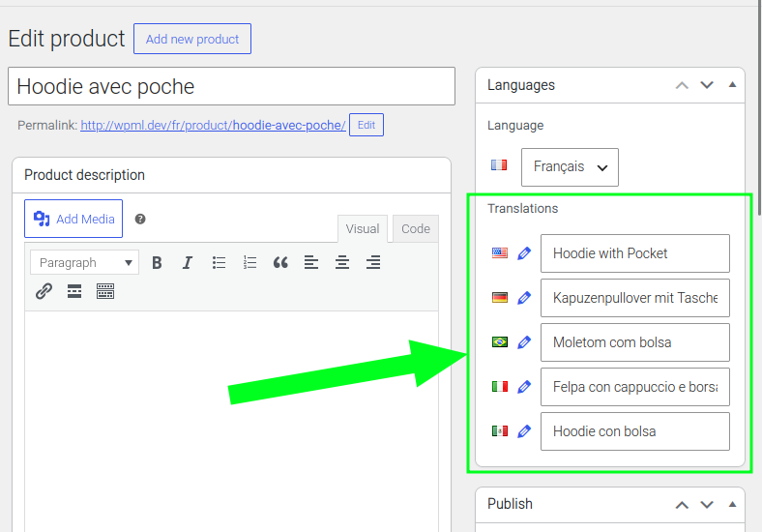Image resolution: width=762 pixels, height=532 pixels.
Task: Click the German flag icon
Action: [x=500, y=298]
